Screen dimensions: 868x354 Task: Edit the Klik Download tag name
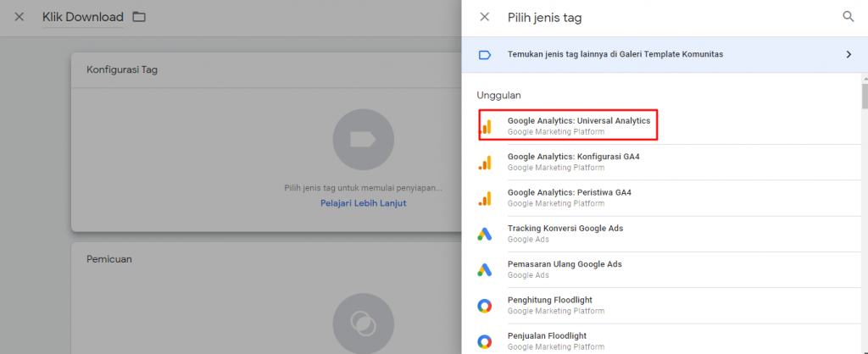point(83,17)
